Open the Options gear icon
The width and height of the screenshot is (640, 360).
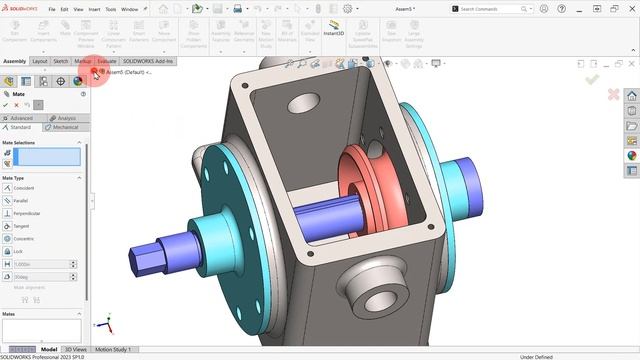[347, 9]
